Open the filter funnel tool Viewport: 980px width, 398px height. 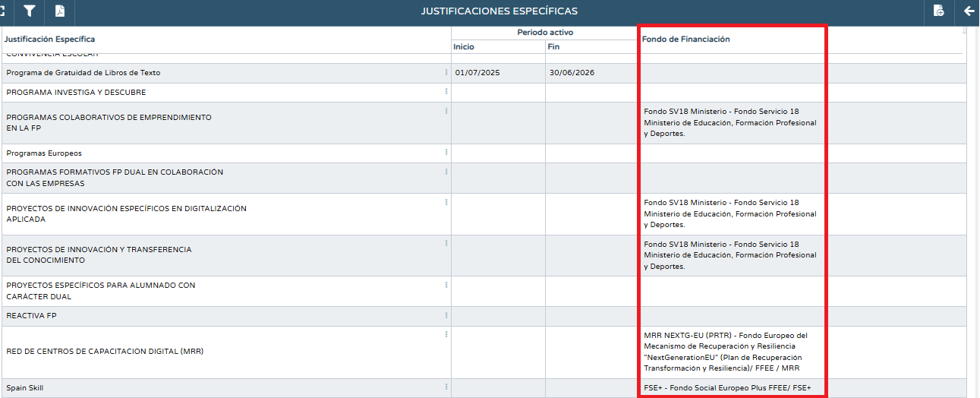(30, 11)
